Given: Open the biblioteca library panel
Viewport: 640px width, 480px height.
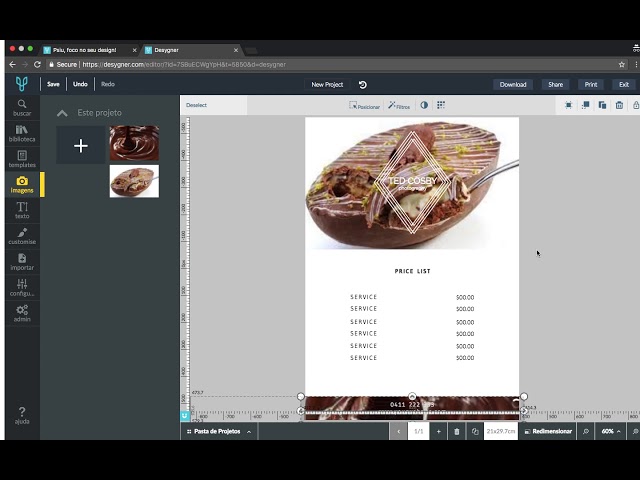Looking at the screenshot, I should [x=22, y=133].
